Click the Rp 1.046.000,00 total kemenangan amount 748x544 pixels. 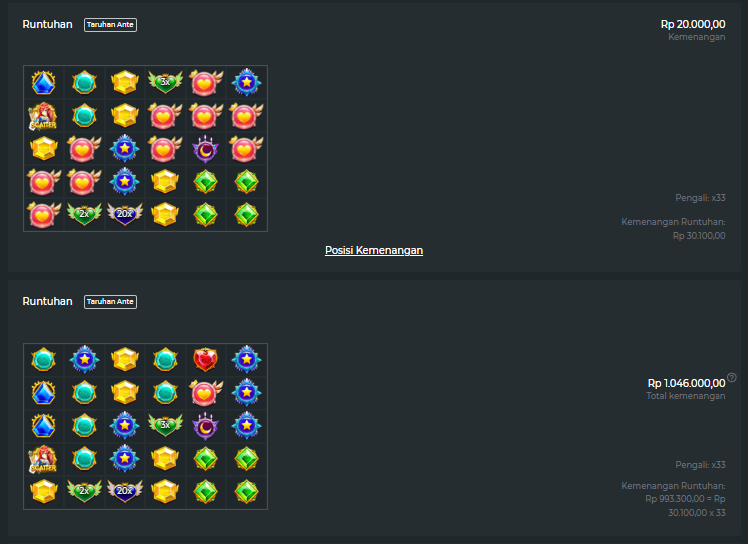686,383
